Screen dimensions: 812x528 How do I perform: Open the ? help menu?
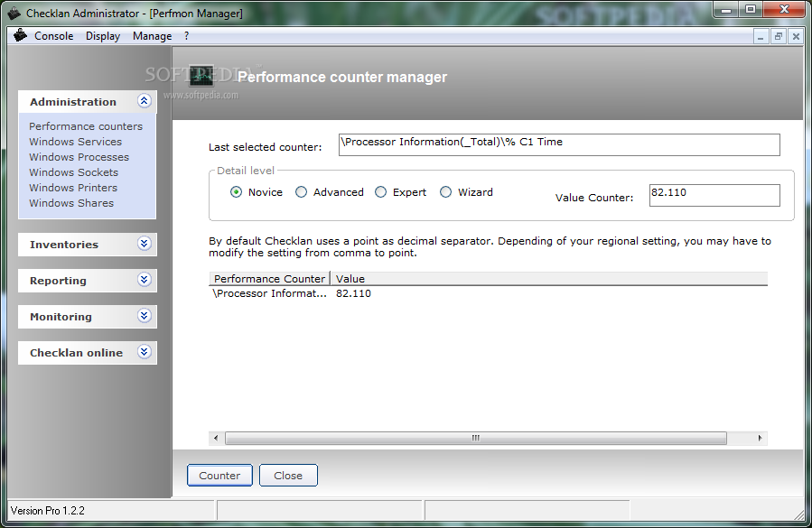coord(186,36)
